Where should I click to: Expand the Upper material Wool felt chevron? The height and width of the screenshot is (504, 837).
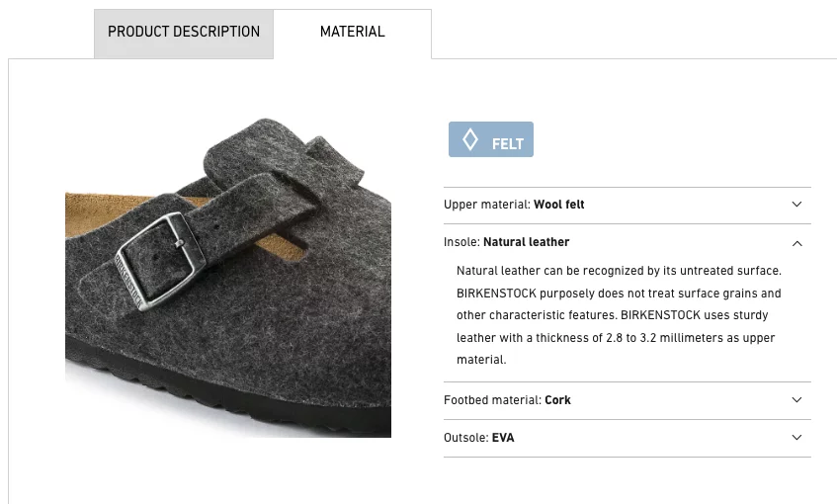point(796,205)
